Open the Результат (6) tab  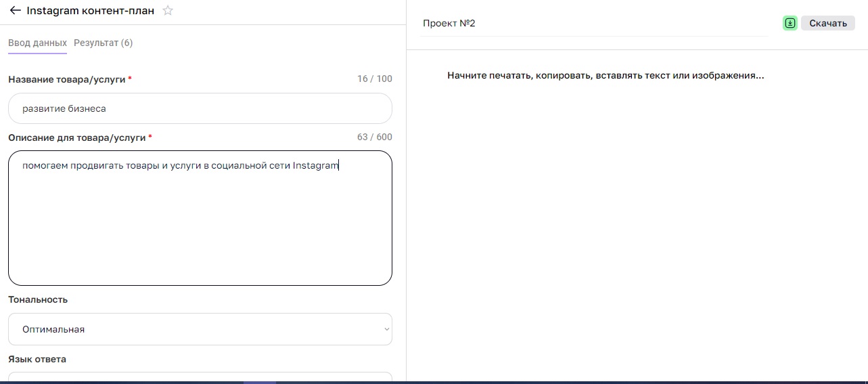104,43
